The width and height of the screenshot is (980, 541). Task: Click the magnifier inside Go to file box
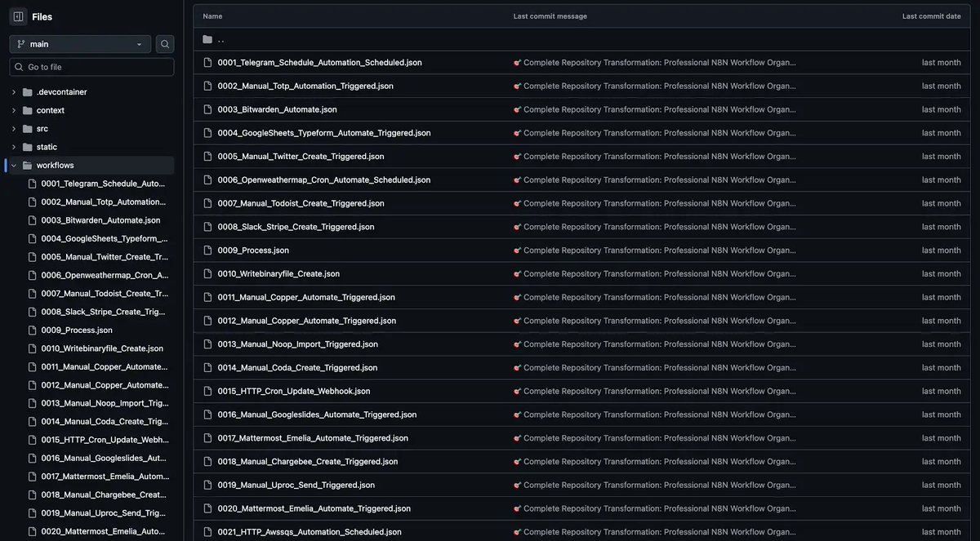coord(19,66)
